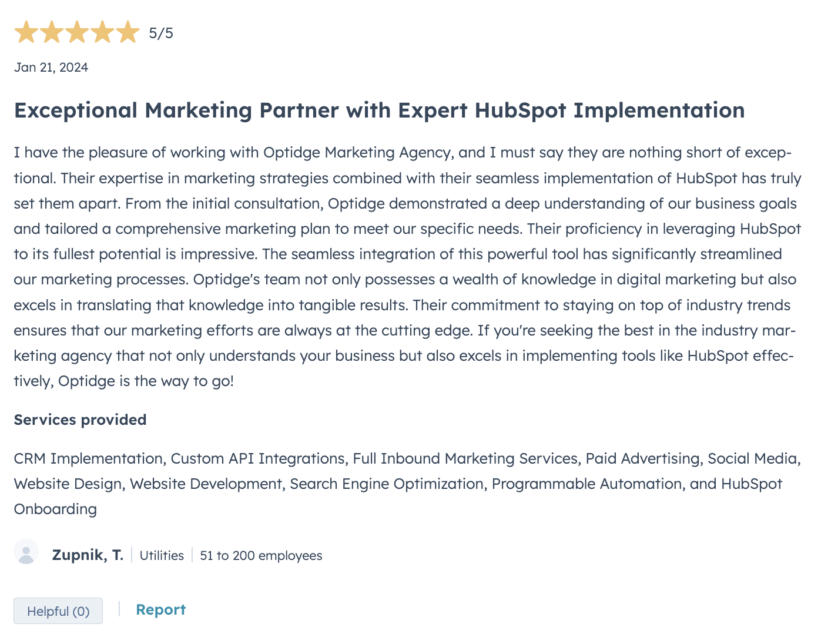Click the review title about HubSpot Implementation
The width and height of the screenshot is (838, 644).
click(x=379, y=110)
